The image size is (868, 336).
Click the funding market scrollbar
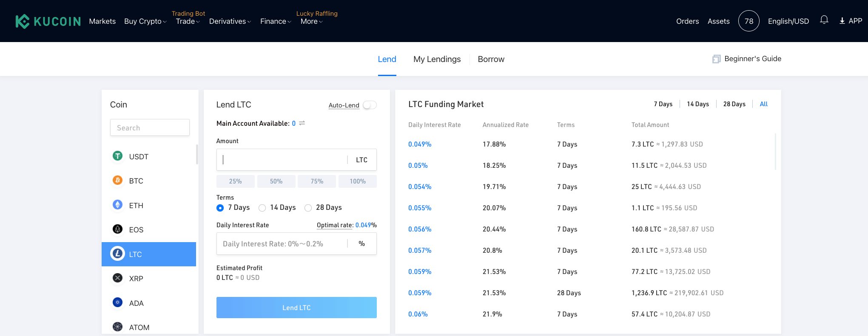pos(775,152)
